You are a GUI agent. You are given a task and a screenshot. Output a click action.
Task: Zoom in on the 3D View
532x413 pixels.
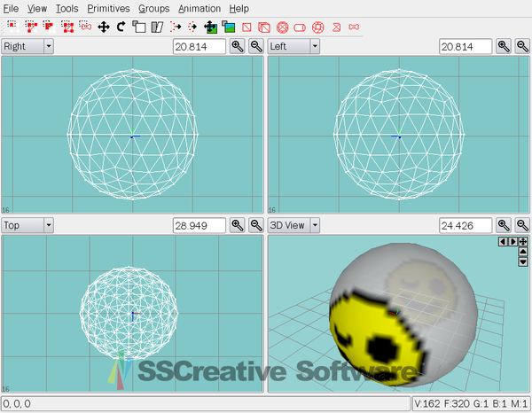click(504, 225)
